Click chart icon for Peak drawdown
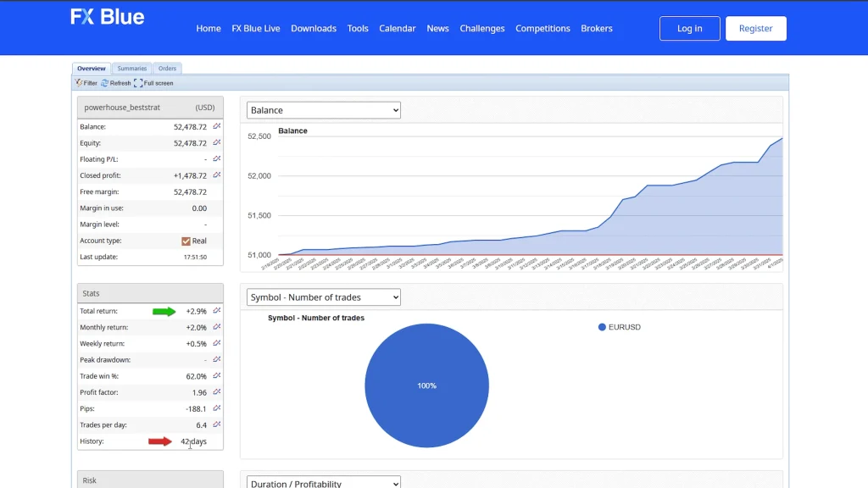Image resolution: width=868 pixels, height=488 pixels. pos(217,360)
